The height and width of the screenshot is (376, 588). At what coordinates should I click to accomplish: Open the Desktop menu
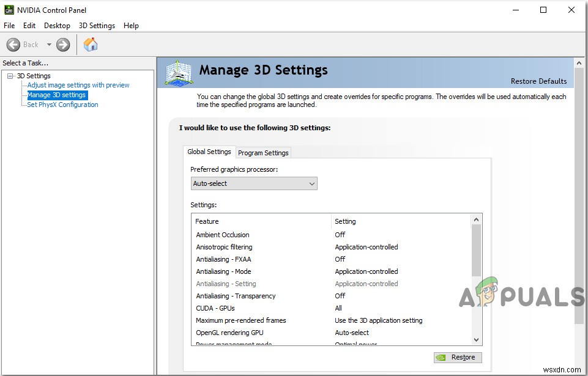[x=57, y=26]
